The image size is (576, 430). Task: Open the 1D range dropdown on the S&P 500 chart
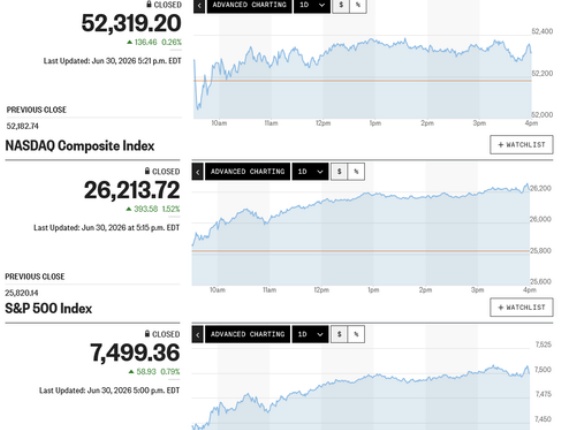[x=310, y=335]
